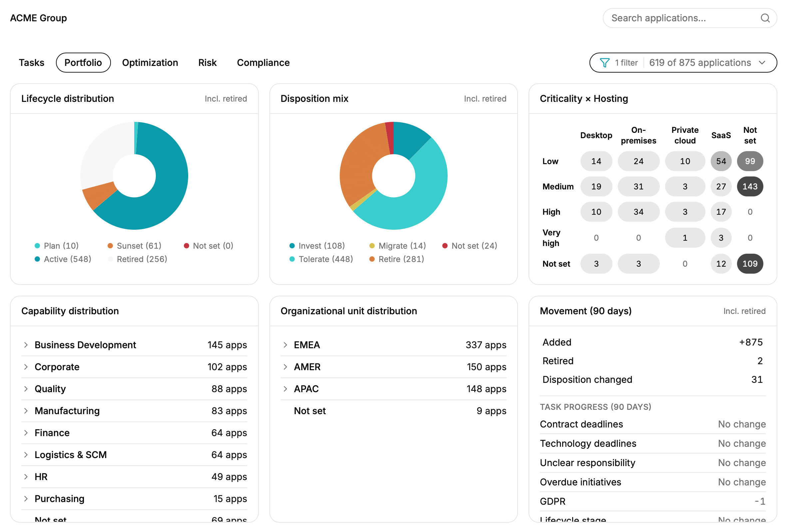Click the GDPR task progress row
The image size is (786, 532).
pos(653,501)
